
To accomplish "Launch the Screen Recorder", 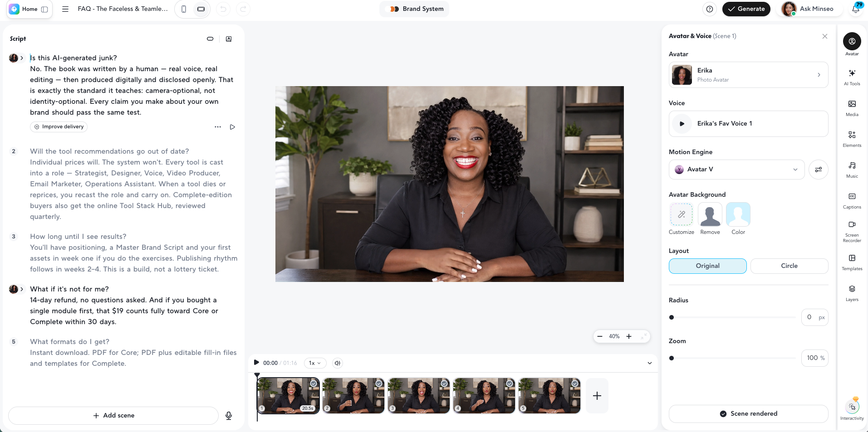I will tap(852, 231).
